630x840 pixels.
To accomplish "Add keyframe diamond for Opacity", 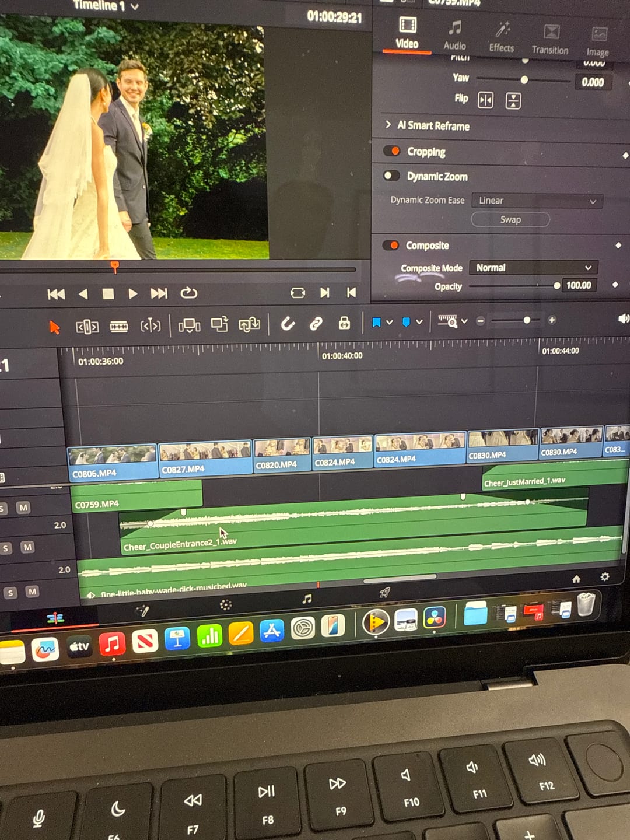I will (615, 285).
